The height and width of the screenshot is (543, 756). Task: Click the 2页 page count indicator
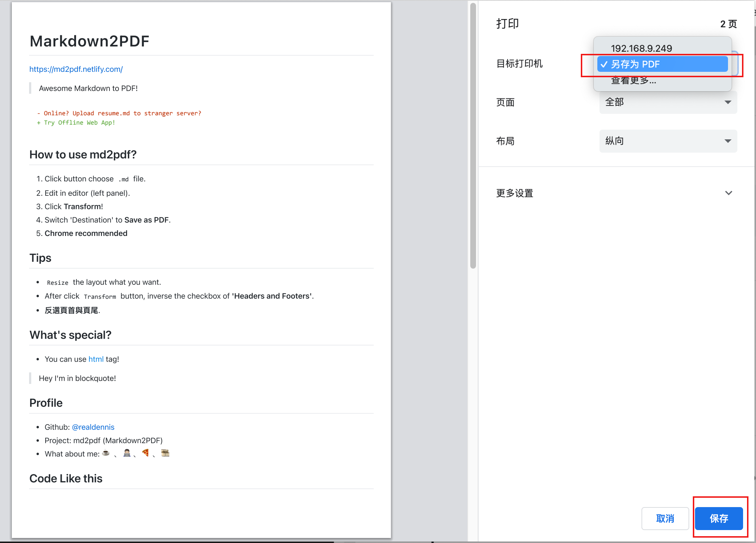coord(728,24)
